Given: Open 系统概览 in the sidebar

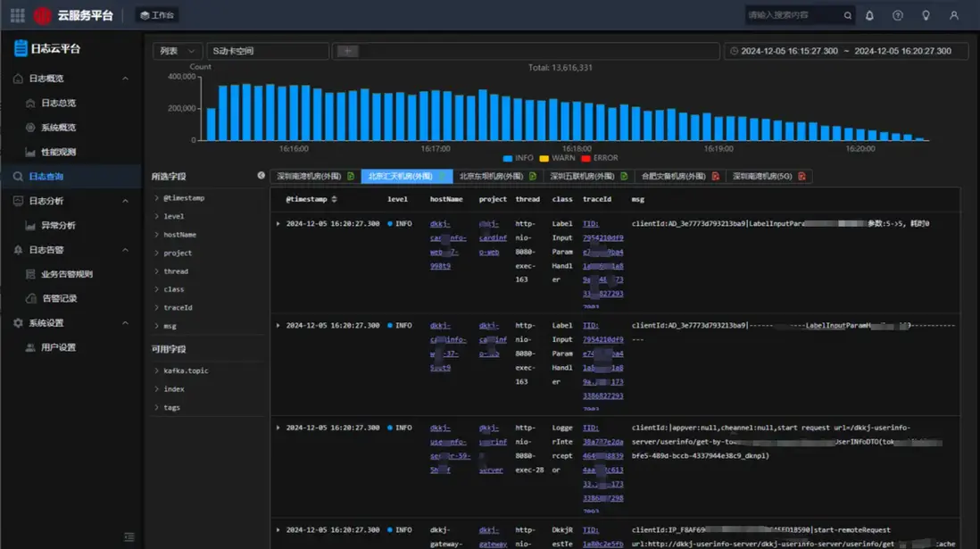Looking at the screenshot, I should pos(59,128).
